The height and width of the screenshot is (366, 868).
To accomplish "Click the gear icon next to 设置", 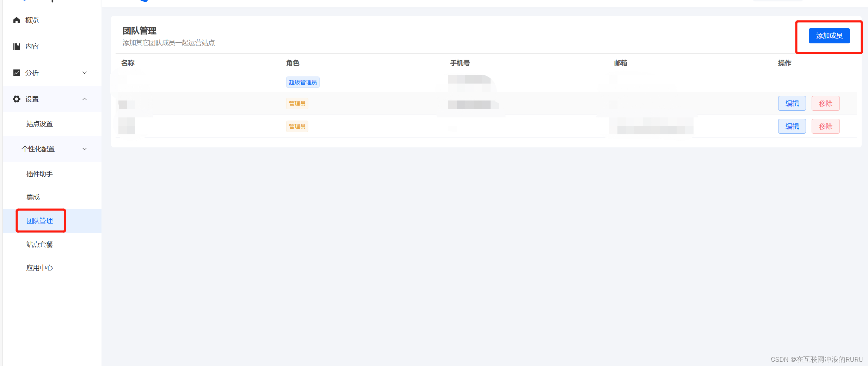I will (16, 99).
